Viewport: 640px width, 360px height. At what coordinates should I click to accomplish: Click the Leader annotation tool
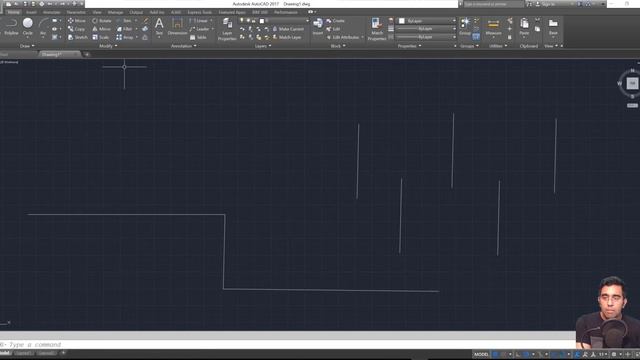coord(200,29)
